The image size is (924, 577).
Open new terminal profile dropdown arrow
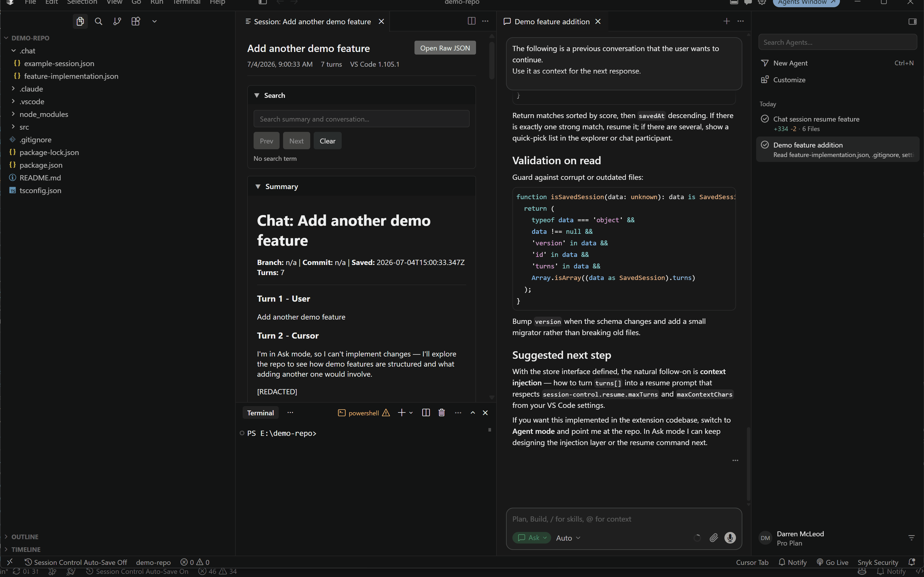(x=411, y=412)
